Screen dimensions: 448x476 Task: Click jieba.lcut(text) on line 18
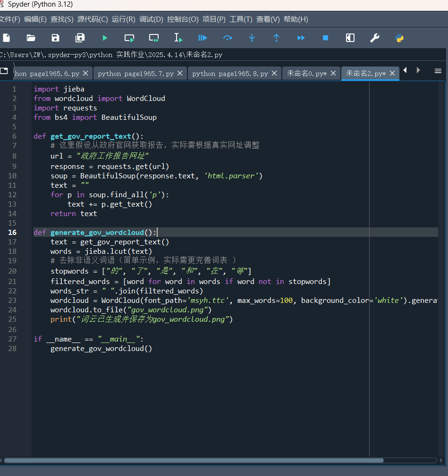(x=118, y=251)
